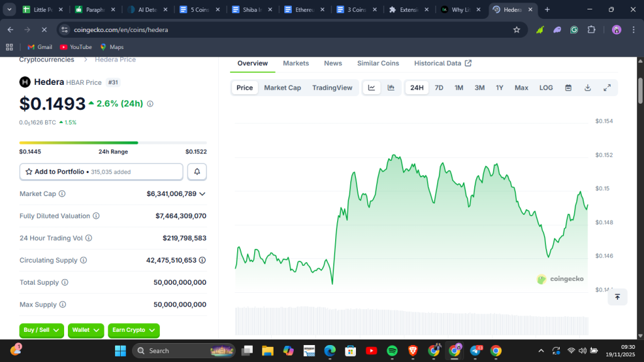Toggle LOG scale on the chart
This screenshot has width=644, height=362.
546,88
